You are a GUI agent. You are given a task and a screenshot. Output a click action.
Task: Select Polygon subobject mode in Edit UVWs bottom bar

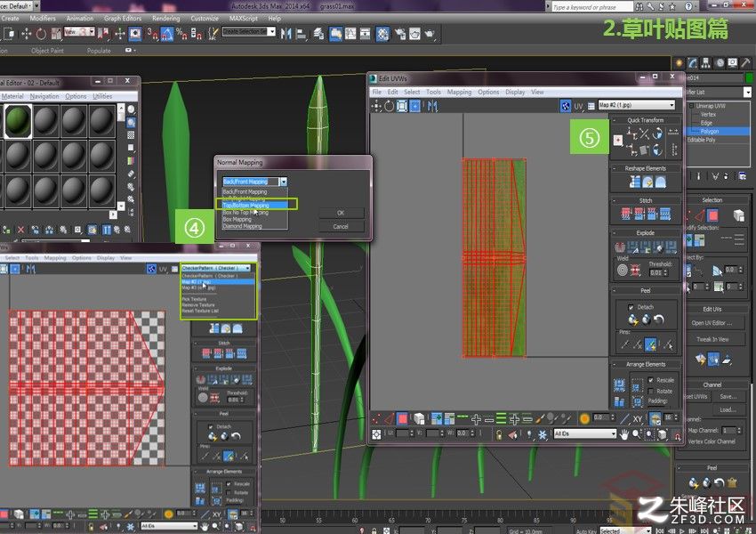[x=402, y=418]
